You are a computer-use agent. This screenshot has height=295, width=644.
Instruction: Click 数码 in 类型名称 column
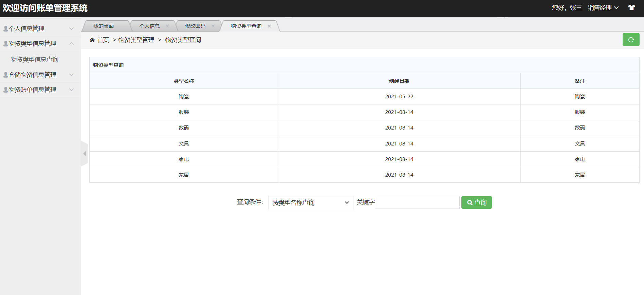pos(184,128)
